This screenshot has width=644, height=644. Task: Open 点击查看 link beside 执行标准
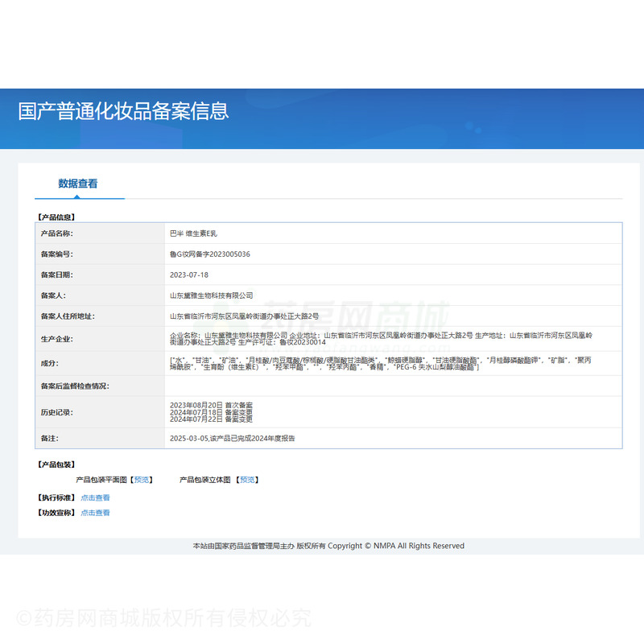point(95,497)
